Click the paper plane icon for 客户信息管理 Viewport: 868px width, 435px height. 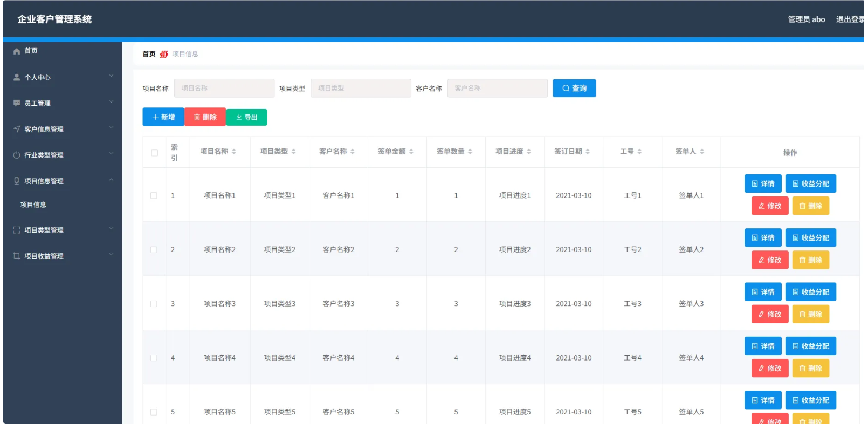point(17,129)
